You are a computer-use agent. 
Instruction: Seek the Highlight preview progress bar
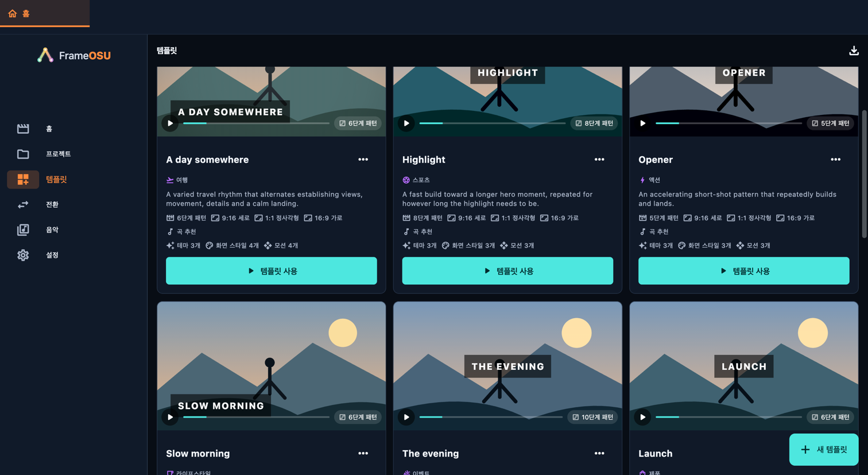coord(493,123)
